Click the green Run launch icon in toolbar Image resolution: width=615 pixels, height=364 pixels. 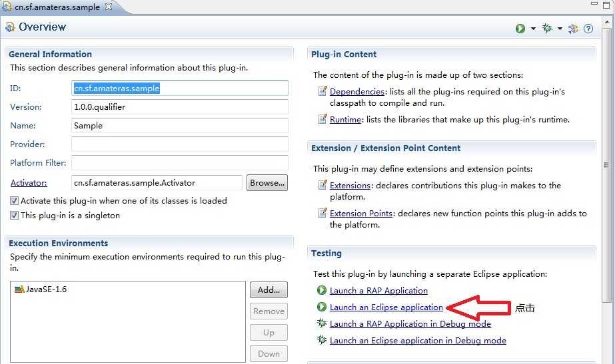pos(520,29)
